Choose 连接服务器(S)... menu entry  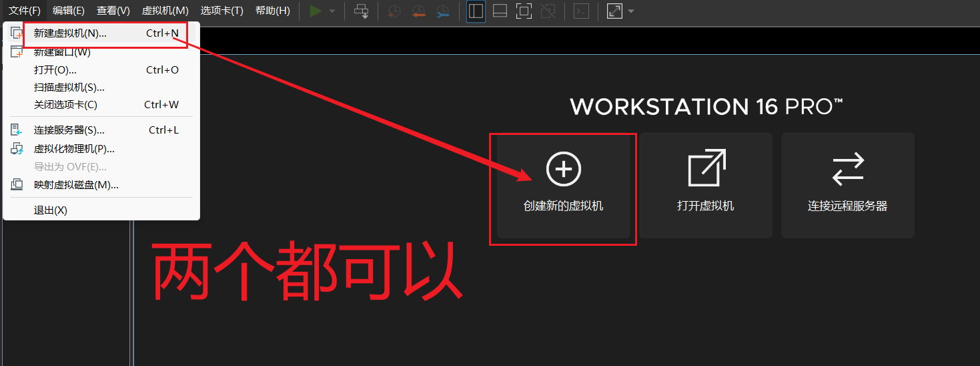pos(101,130)
